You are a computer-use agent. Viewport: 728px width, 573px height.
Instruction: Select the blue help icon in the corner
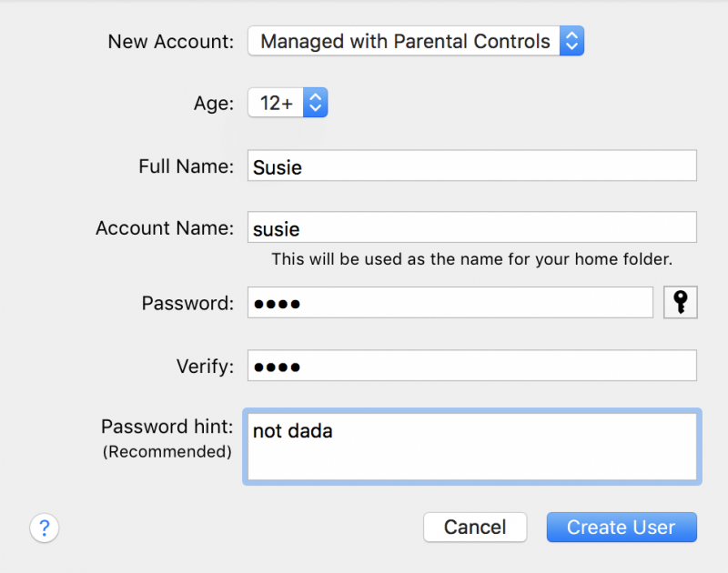point(45,528)
